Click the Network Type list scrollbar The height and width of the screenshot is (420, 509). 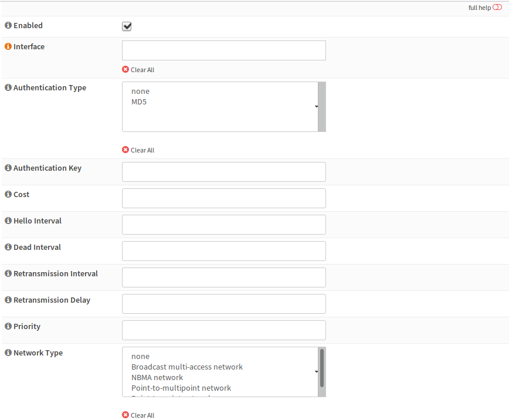(322, 368)
